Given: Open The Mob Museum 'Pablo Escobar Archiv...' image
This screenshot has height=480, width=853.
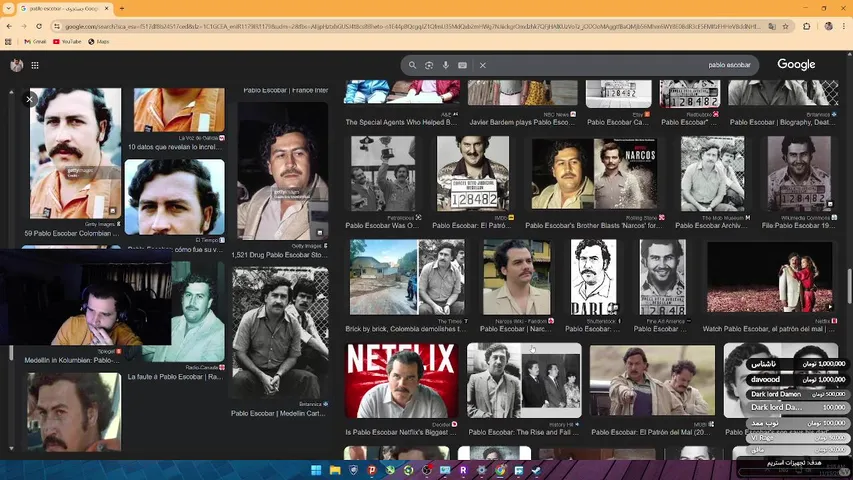Looking at the screenshot, I should (713, 174).
